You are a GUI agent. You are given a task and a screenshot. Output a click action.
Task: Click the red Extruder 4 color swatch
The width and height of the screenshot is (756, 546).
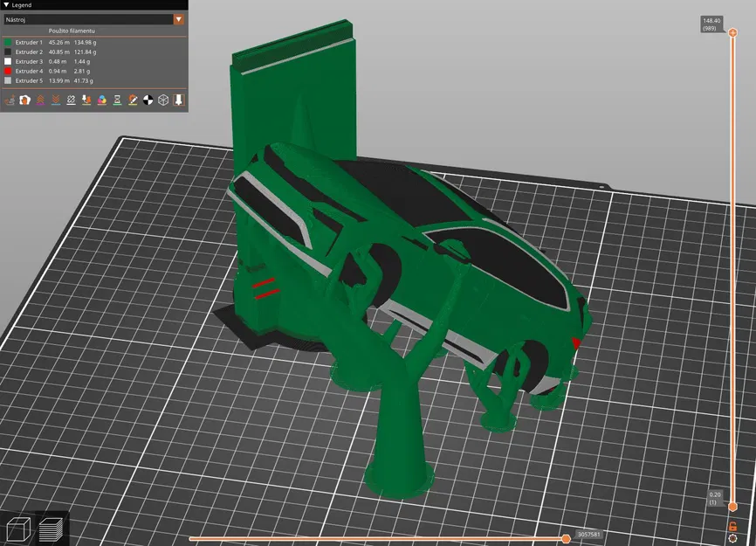[x=8, y=72]
